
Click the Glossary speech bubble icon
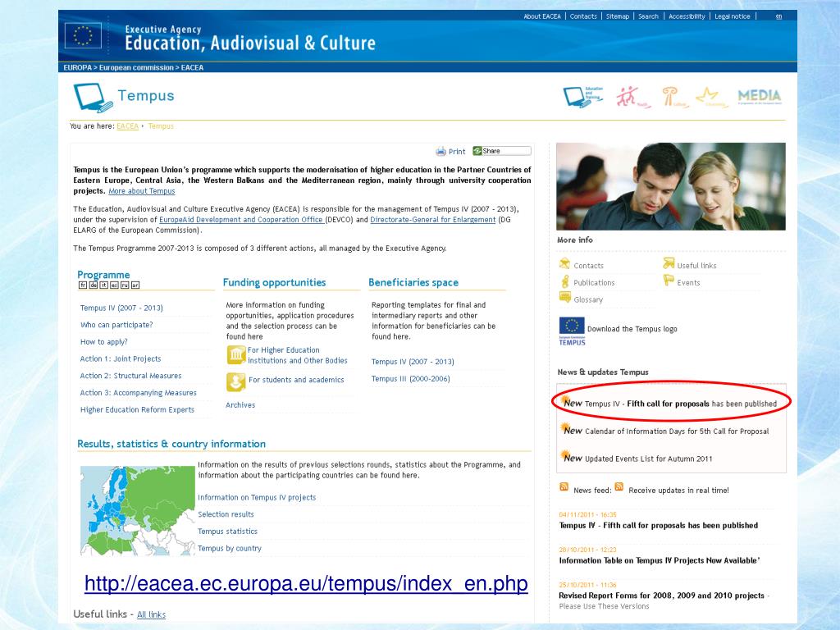pos(564,297)
